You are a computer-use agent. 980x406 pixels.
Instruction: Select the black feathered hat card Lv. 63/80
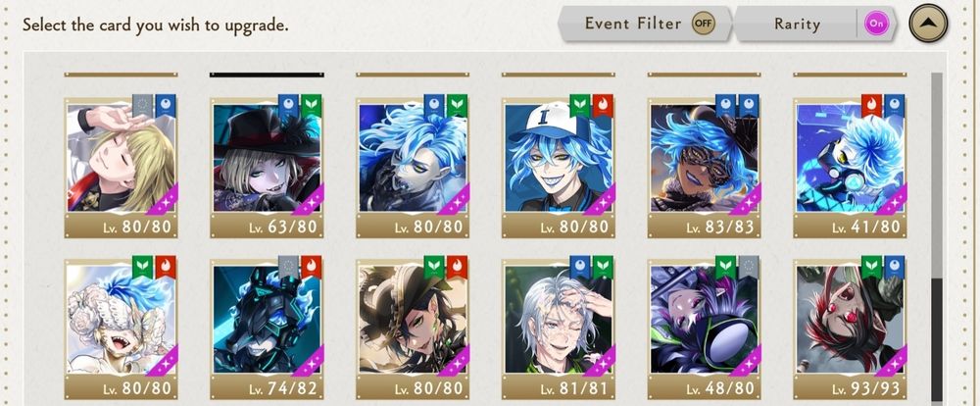tap(267, 167)
